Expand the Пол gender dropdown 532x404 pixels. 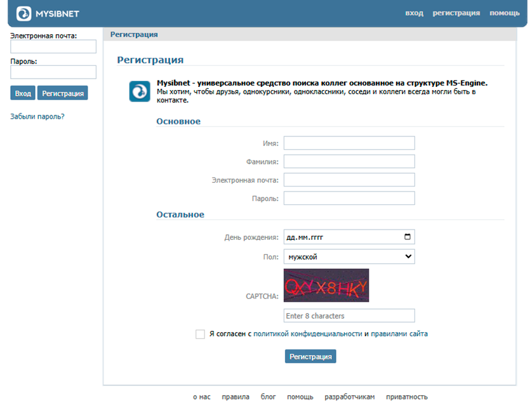349,257
